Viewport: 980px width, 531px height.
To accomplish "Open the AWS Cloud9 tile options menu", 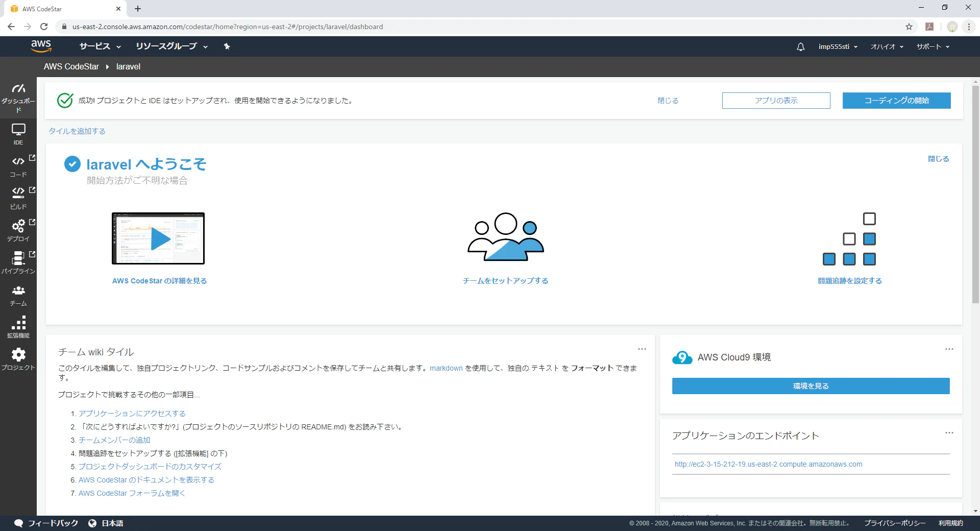I will click(x=949, y=349).
